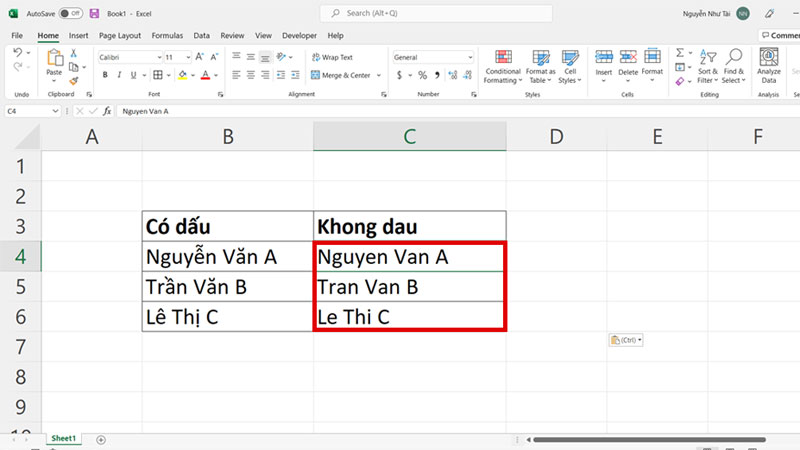Screen dimensions: 800x450
Task: Toggle top align for cells
Action: click(236, 57)
